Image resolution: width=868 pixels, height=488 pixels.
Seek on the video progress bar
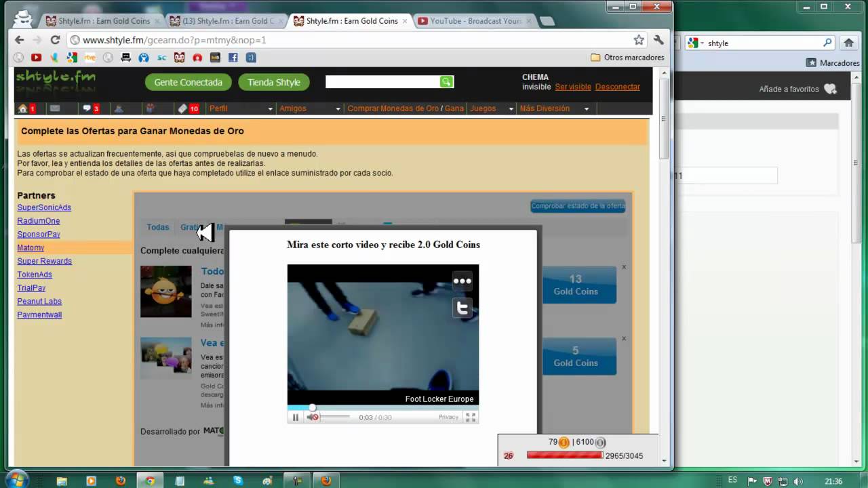[x=383, y=408]
